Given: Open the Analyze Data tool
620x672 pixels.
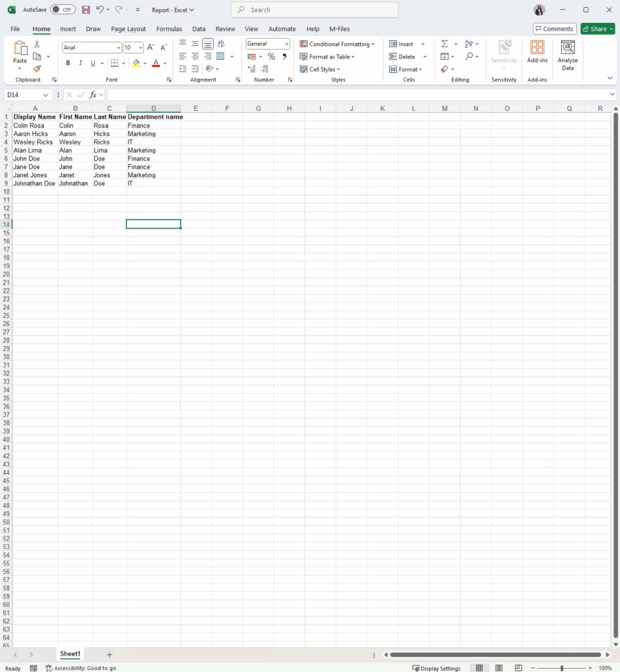Looking at the screenshot, I should 568,55.
